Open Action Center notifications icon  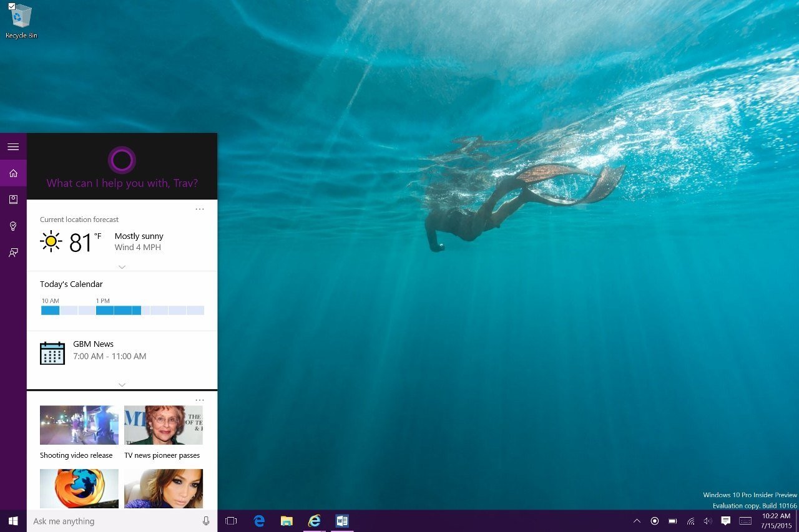[x=726, y=521]
